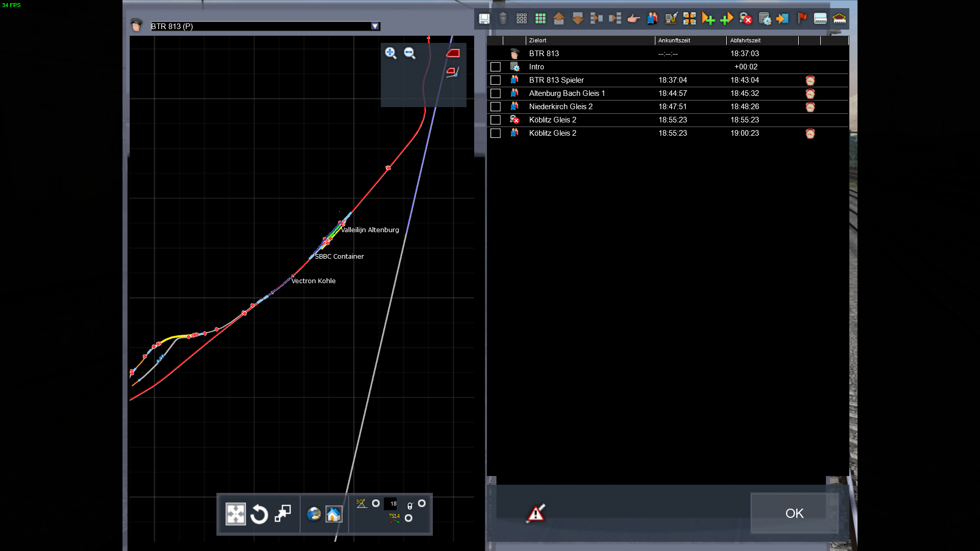Viewport: 980px width, 551px height.
Task: Click the grade value field showing 18
Action: (x=391, y=504)
